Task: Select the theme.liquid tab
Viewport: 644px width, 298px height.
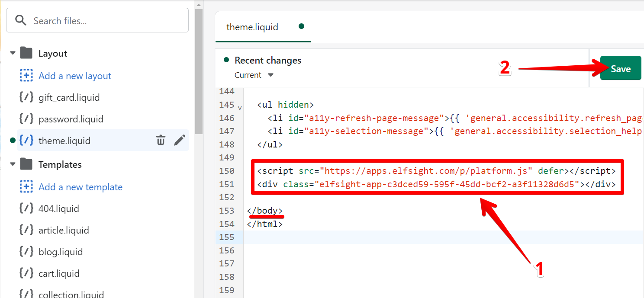Action: pos(252,27)
